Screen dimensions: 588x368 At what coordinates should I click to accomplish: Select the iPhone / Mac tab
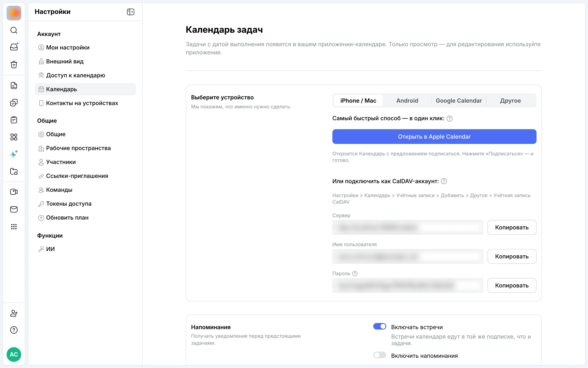tap(358, 101)
